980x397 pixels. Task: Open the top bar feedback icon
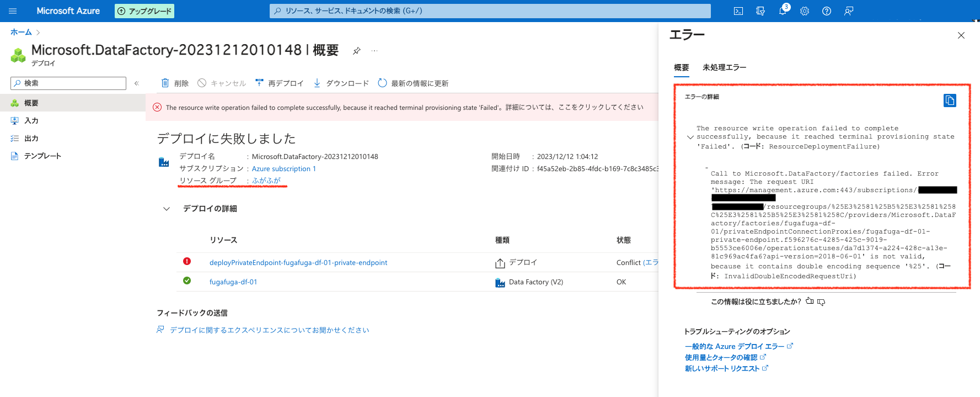849,11
